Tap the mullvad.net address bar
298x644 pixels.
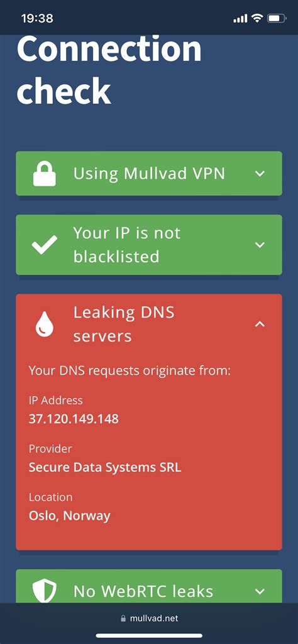[x=149, y=618]
